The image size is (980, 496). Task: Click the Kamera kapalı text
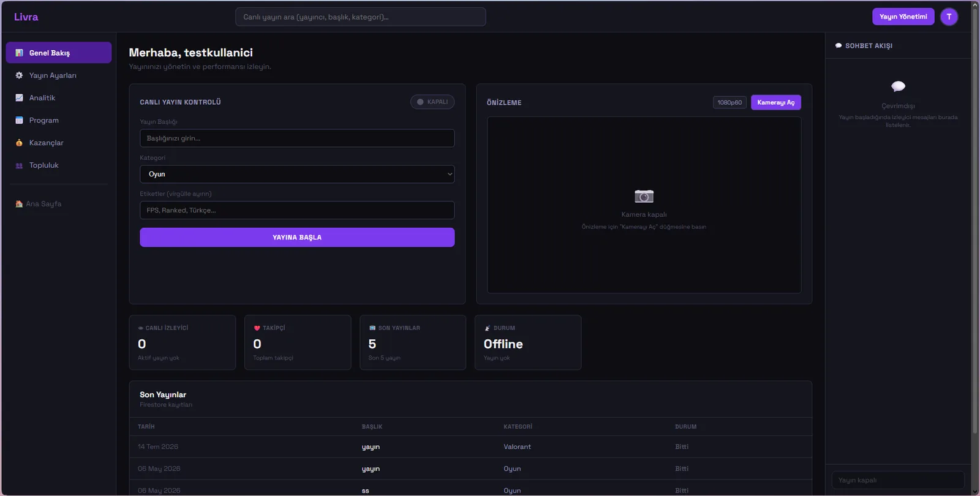click(x=644, y=214)
